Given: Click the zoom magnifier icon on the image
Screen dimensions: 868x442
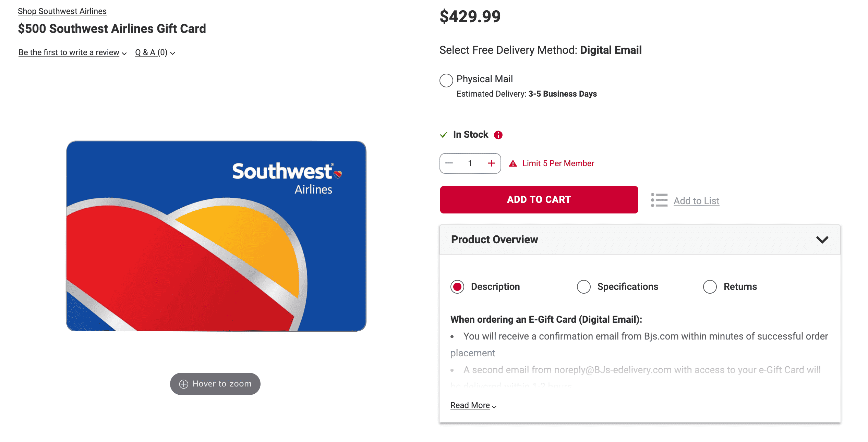Looking at the screenshot, I should tap(184, 384).
